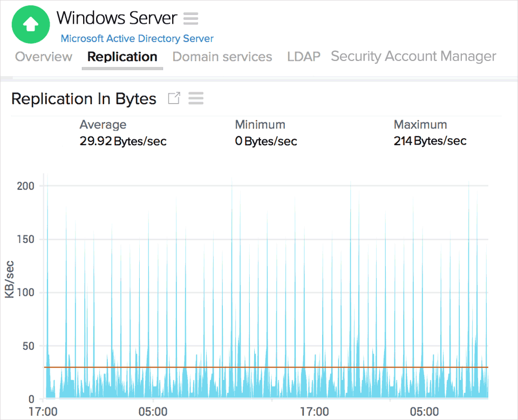518x420 pixels.
Task: Click the Microsoft Active Directory Server link
Action: tap(137, 38)
